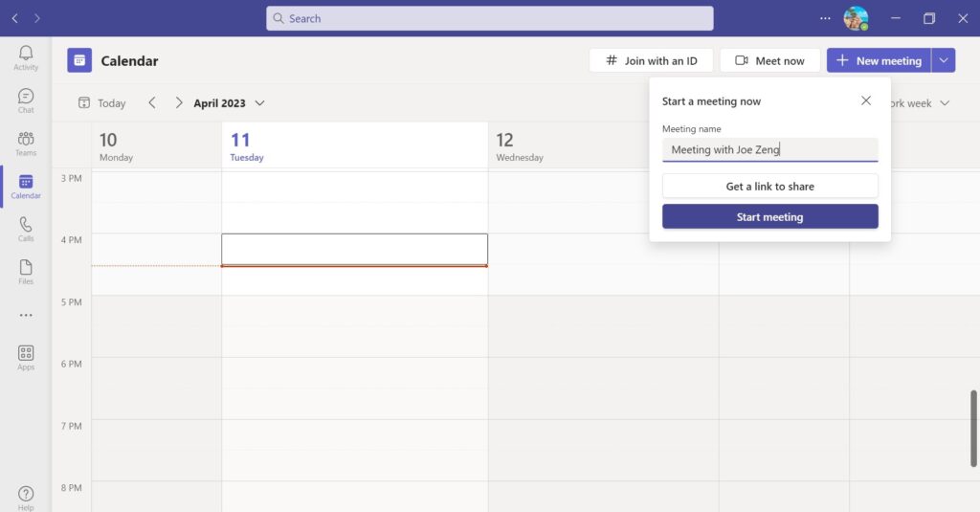Show more apps ellipsis in sidebar
This screenshot has height=512, width=980.
(x=26, y=315)
